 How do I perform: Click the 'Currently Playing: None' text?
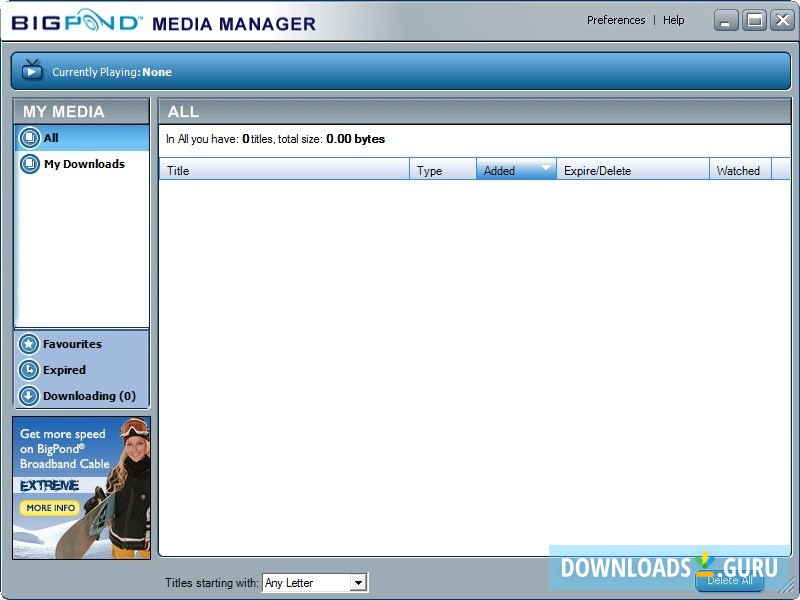[x=112, y=72]
